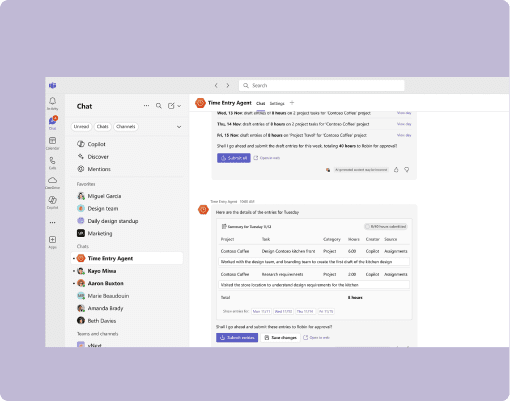Click the hours submitted status badge
Screen dimensions: 510x401
point(386,227)
